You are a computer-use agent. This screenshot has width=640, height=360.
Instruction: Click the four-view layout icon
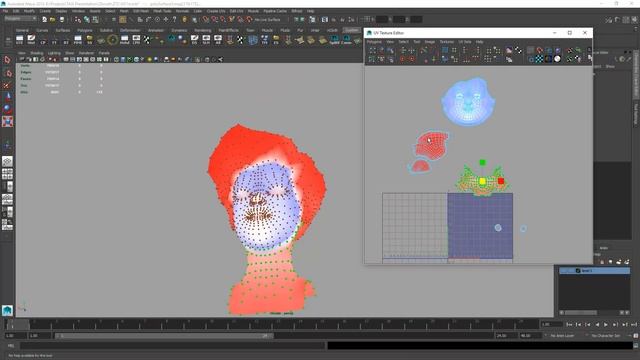[7, 174]
